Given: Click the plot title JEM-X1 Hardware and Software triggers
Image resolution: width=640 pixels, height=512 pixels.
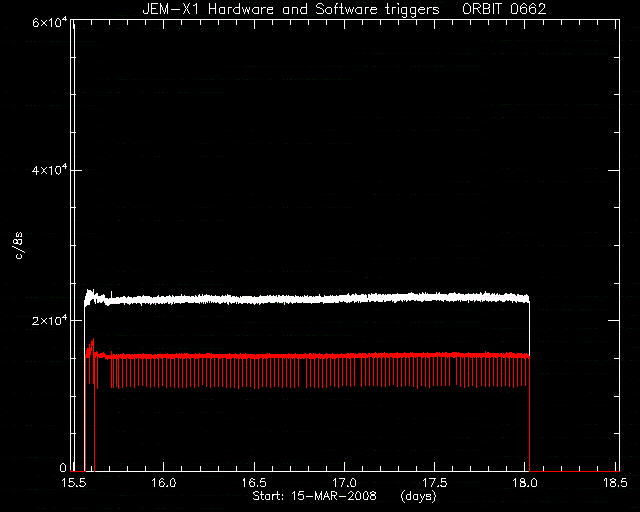Looking at the screenshot, I should coord(291,9).
